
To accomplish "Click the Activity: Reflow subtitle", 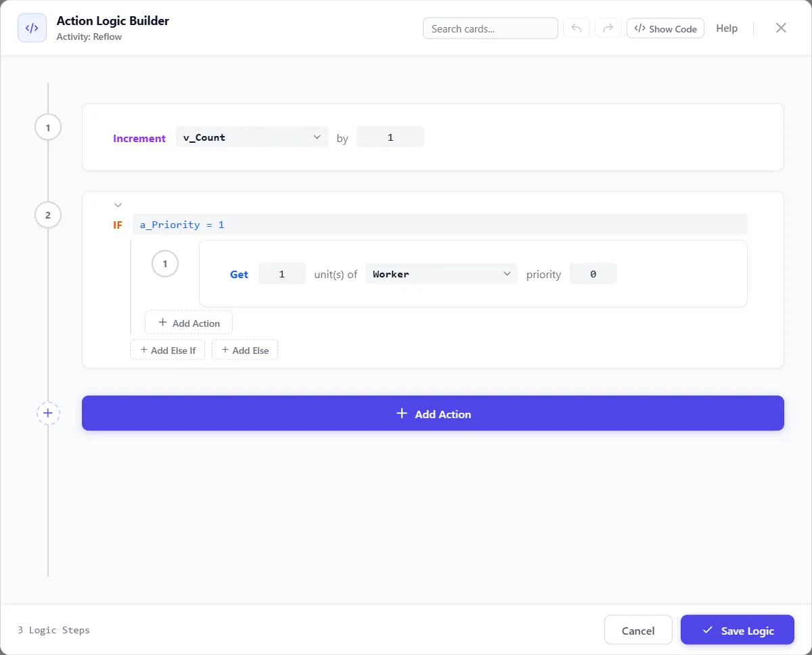I will pyautogui.click(x=89, y=37).
